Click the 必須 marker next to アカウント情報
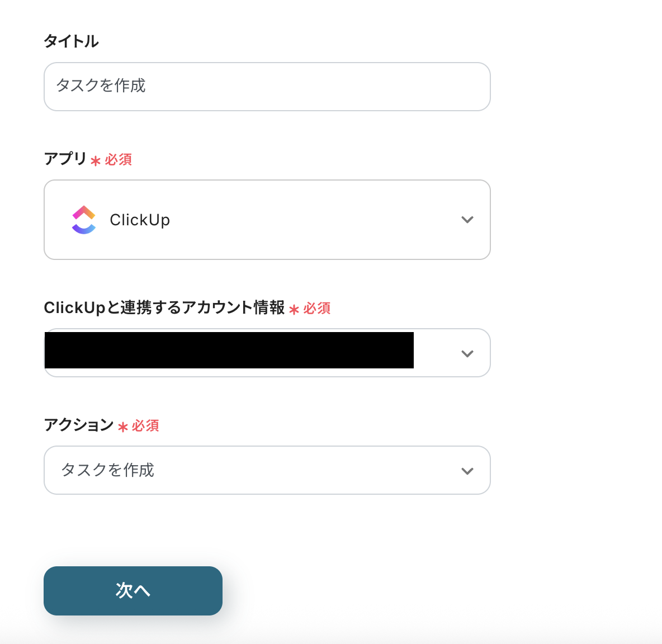Image resolution: width=662 pixels, height=644 pixels. [317, 309]
